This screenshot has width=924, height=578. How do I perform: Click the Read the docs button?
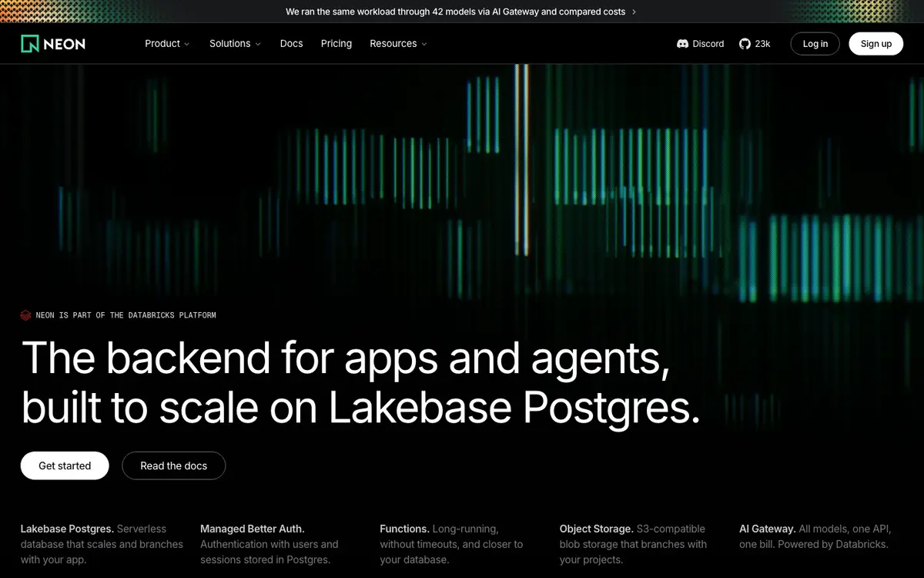(x=174, y=465)
